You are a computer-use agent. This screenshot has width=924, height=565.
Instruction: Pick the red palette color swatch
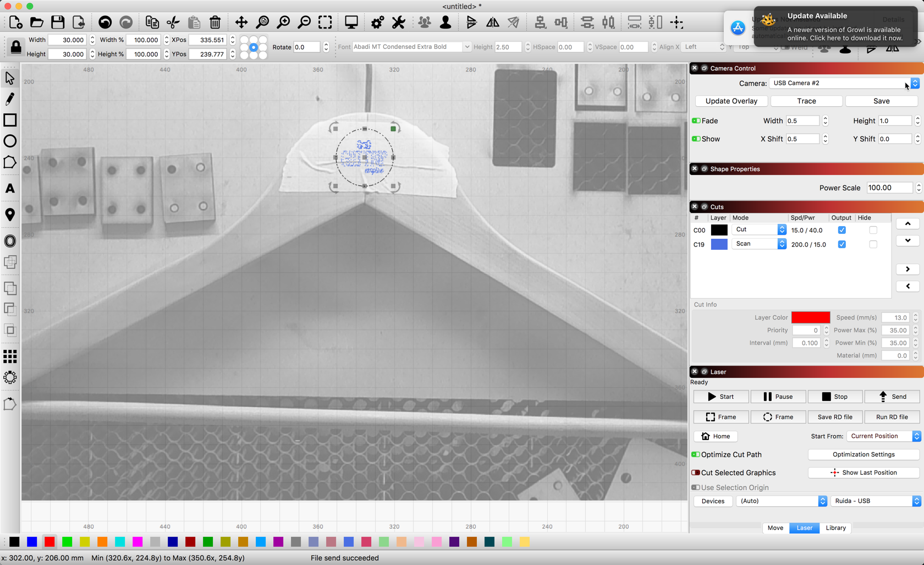[x=50, y=542]
